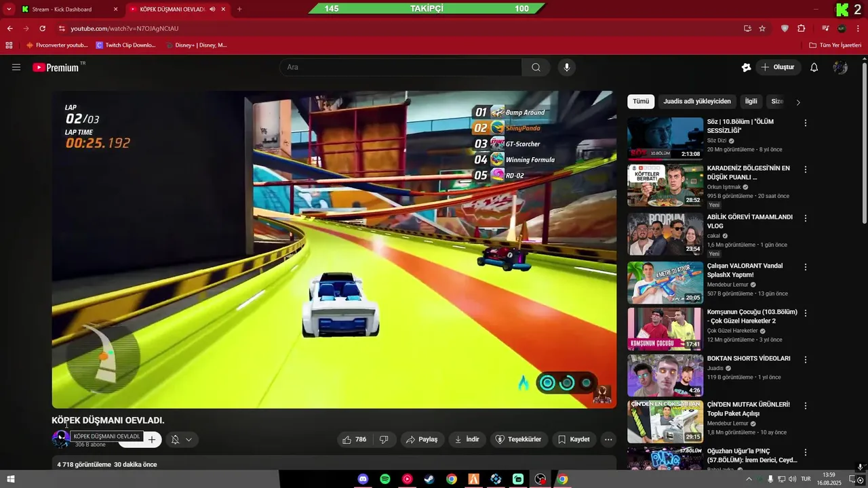
Task: Click the address bar URL
Action: point(124,28)
